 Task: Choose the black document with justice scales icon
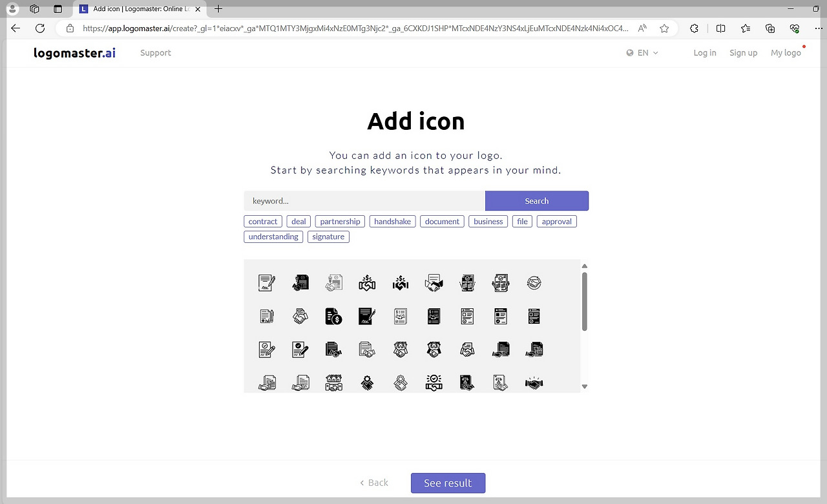(467, 383)
